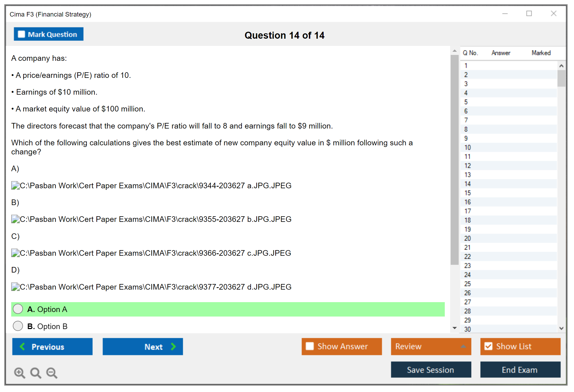
Task: Click broken image icon for option d.JPG
Action: pyautogui.click(x=15, y=287)
